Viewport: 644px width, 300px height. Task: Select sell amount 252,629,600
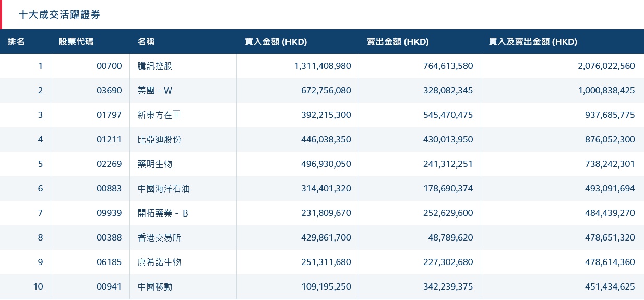[448, 213]
